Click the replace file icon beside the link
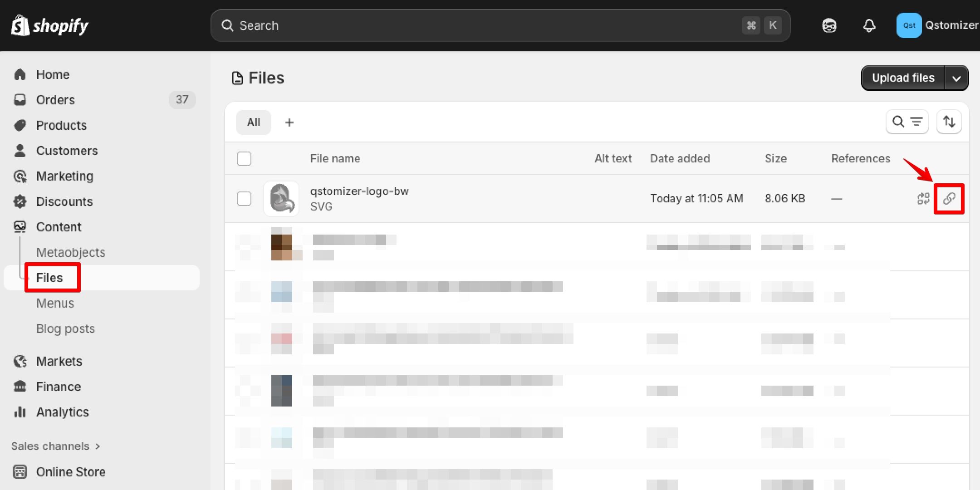The image size is (980, 490). coord(923,199)
